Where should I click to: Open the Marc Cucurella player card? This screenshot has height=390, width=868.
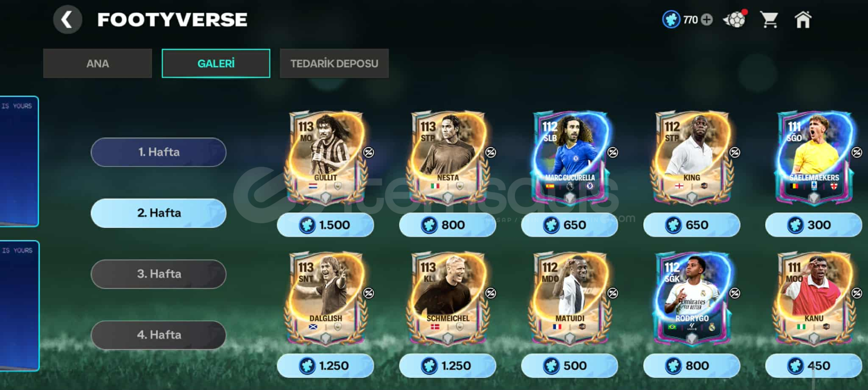(x=570, y=157)
